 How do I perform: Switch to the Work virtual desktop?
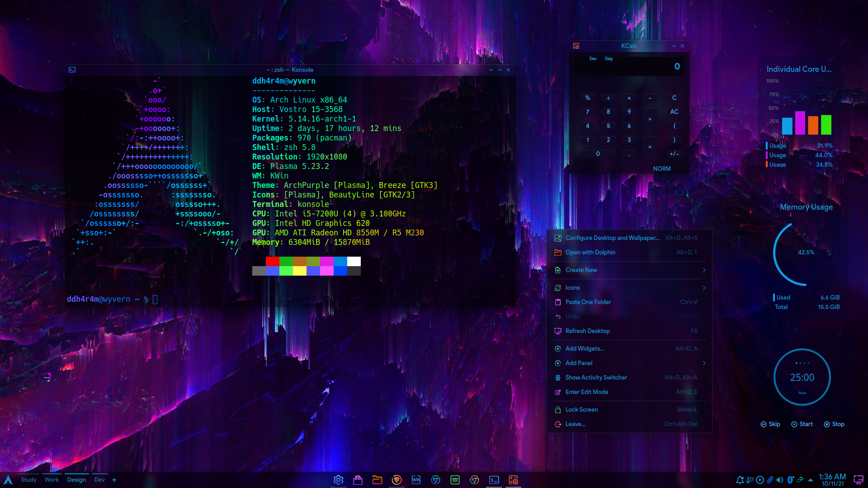coord(52,480)
